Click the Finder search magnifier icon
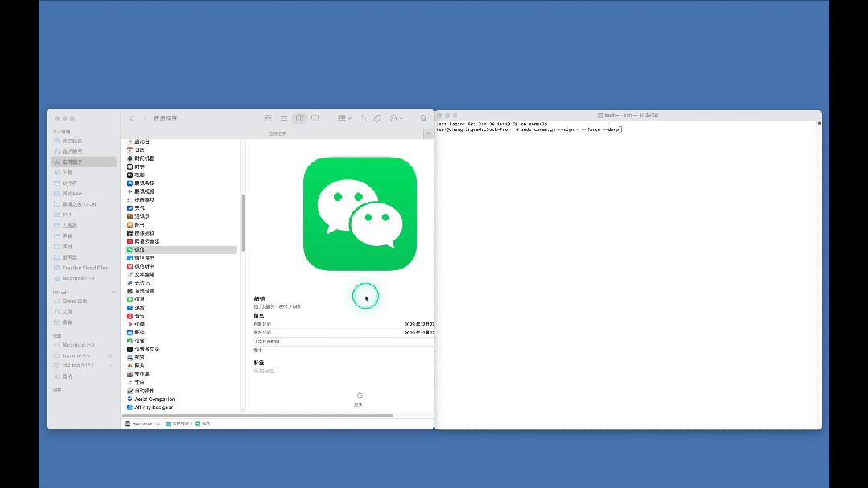The height and width of the screenshot is (488, 868). click(423, 118)
